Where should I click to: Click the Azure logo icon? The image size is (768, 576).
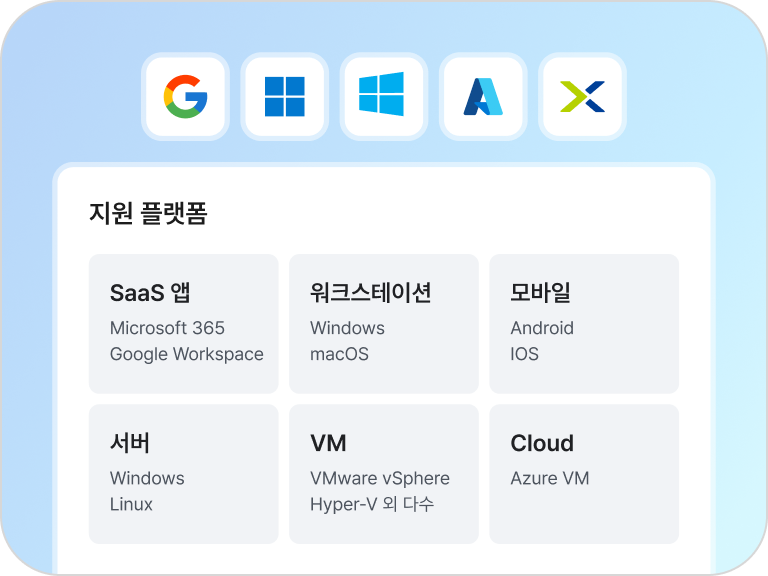[483, 97]
